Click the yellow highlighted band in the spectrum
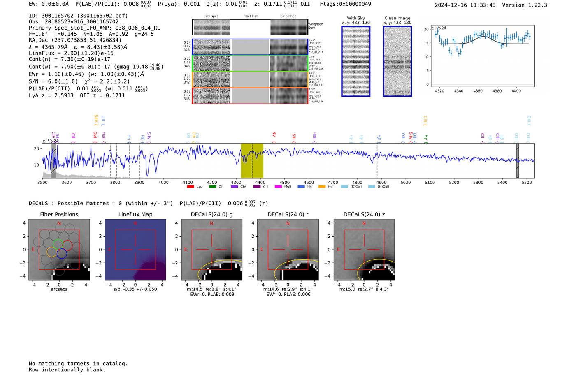576x392 pixels. [x=252, y=160]
